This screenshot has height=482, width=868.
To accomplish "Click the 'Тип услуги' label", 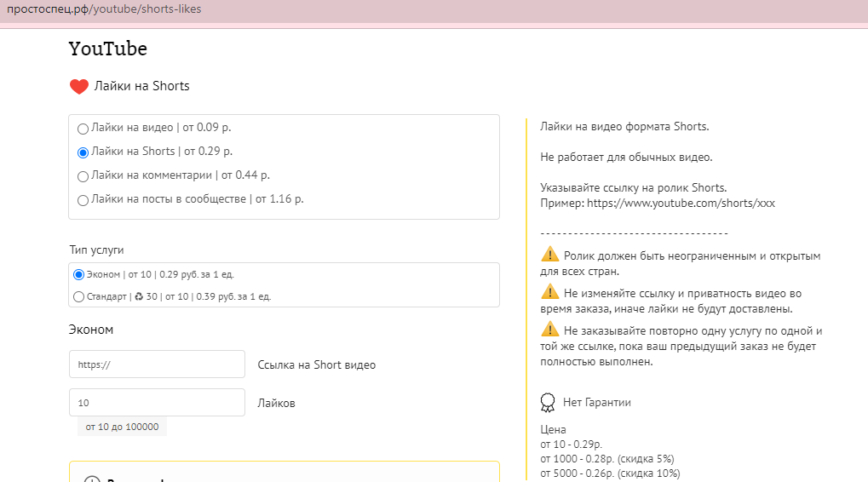I will pyautogui.click(x=96, y=250).
